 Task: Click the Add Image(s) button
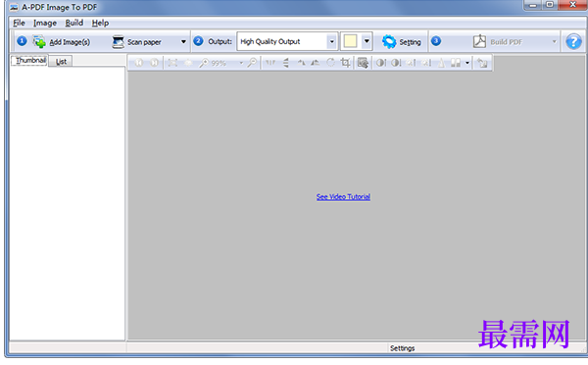click(x=62, y=41)
